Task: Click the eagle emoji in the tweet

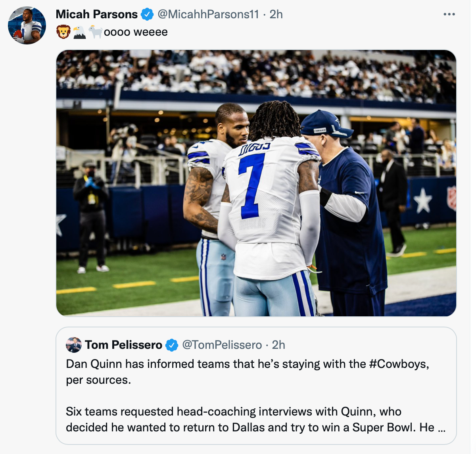Action: point(79,32)
